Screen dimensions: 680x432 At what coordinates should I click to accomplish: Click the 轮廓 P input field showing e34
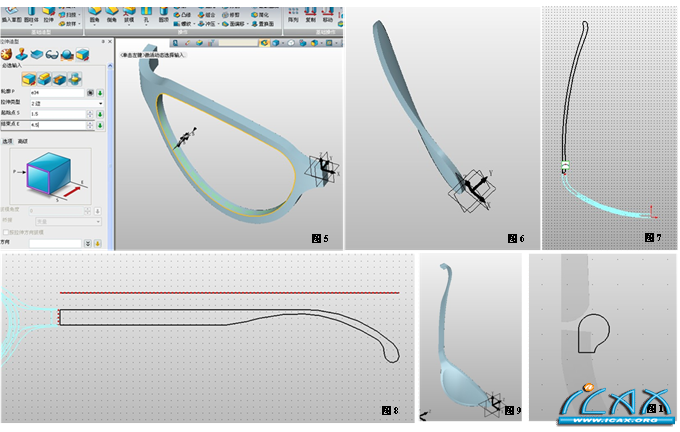coord(57,93)
